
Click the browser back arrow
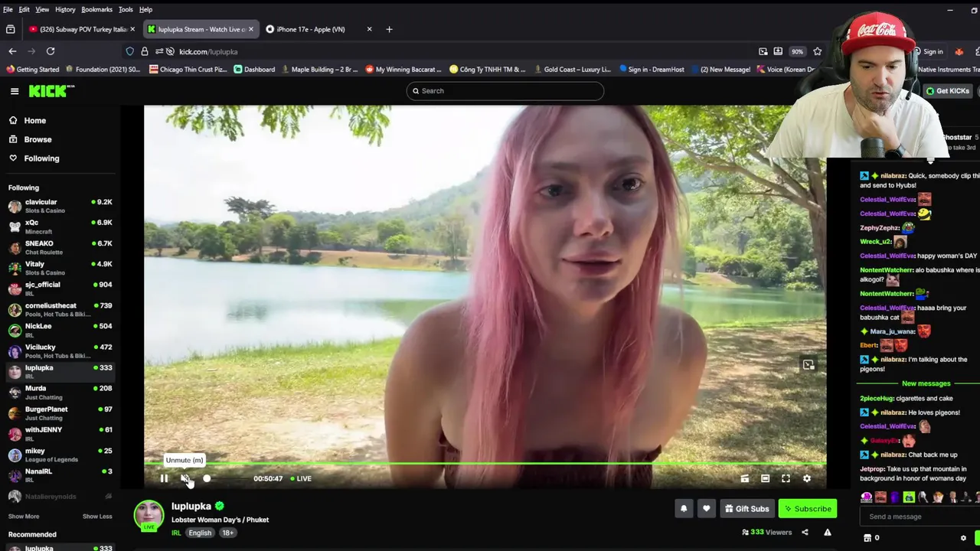click(x=12, y=51)
